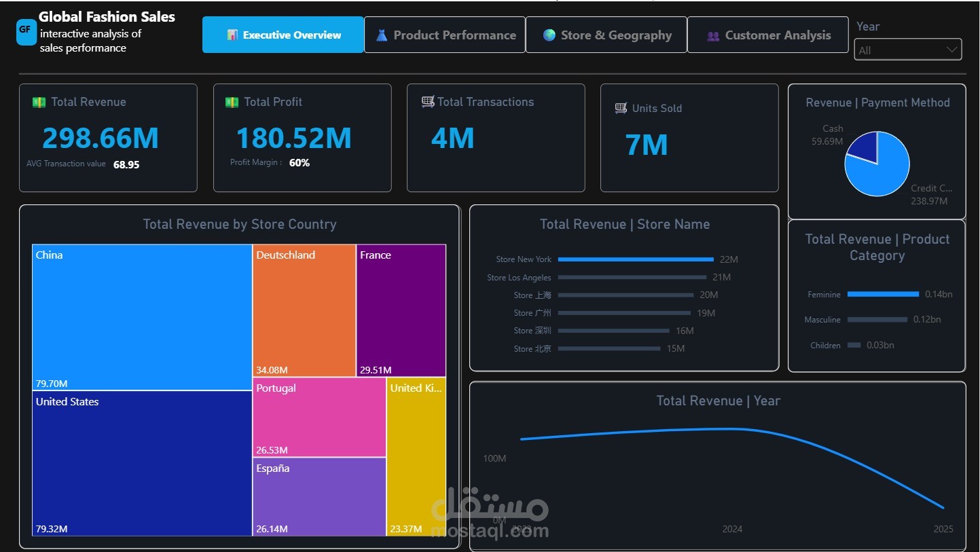Click the cart icon beside Units Sold

[621, 108]
